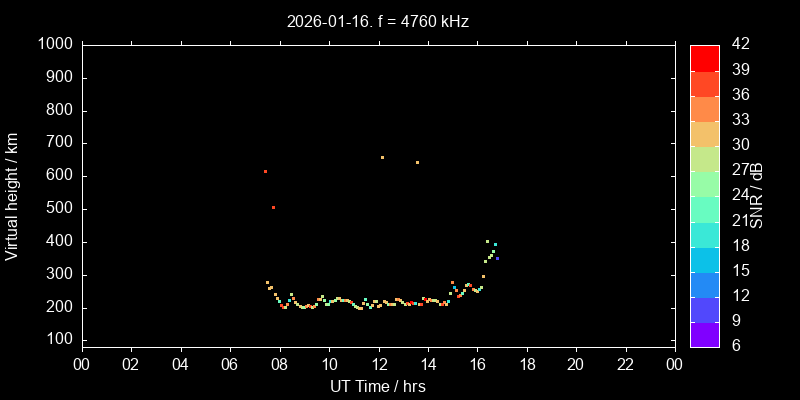Click the red data point near 600 km

tap(265, 171)
